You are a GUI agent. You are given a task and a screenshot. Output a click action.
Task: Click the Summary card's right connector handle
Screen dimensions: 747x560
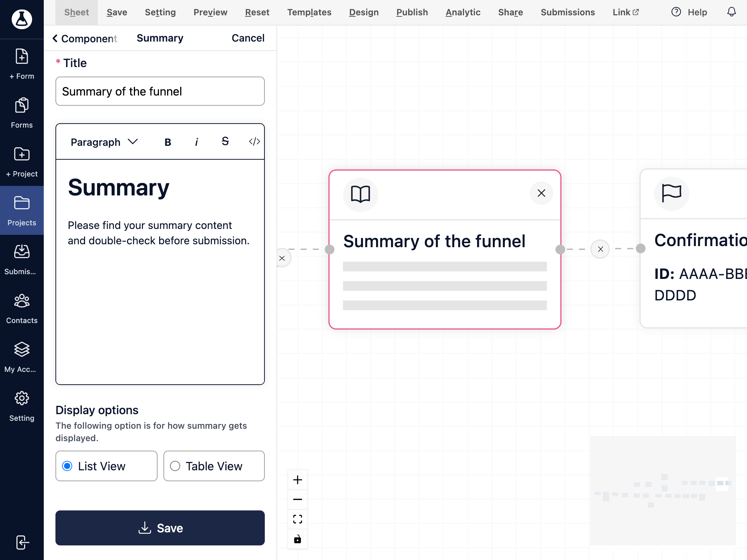point(560,249)
